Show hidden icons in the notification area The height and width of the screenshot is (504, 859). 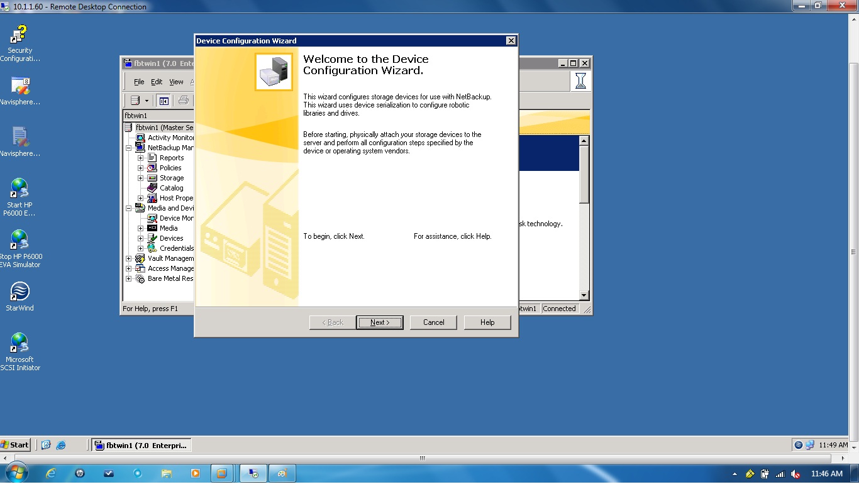(734, 474)
